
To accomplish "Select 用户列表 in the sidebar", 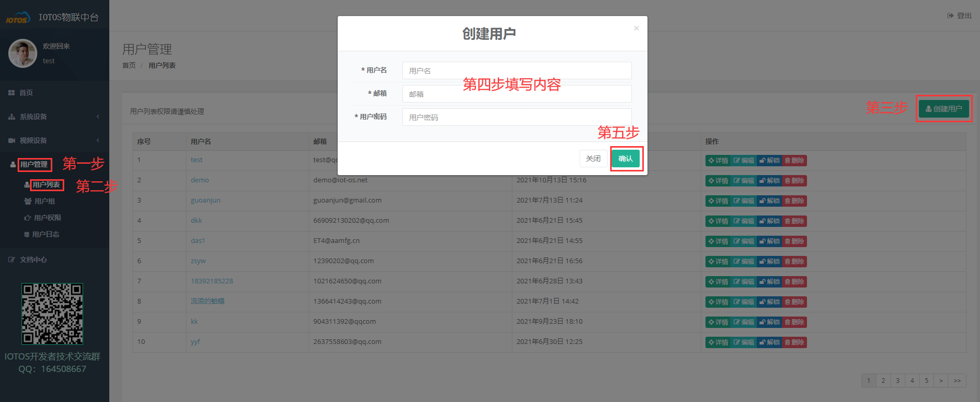I will coord(46,185).
